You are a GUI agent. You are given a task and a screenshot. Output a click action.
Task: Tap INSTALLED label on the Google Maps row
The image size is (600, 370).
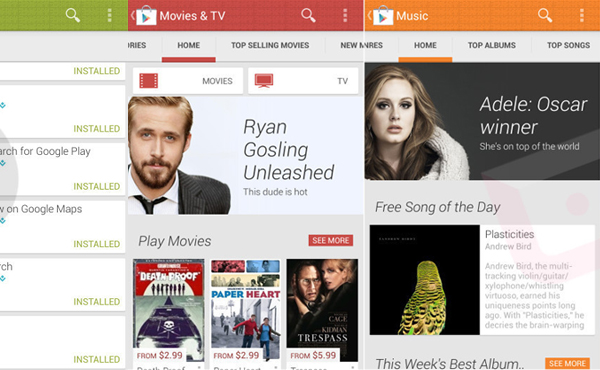click(97, 244)
